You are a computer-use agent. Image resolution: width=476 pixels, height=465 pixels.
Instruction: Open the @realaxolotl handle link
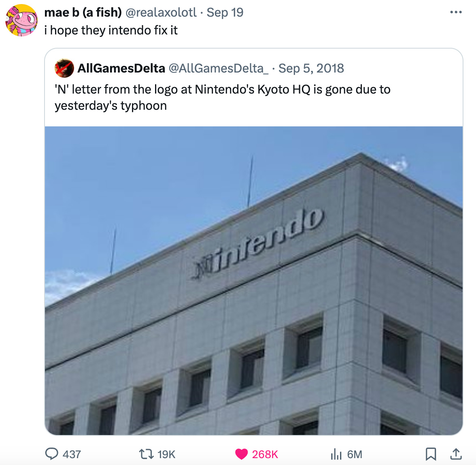coord(161,13)
